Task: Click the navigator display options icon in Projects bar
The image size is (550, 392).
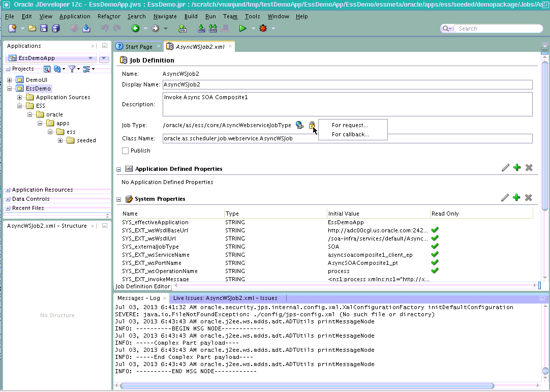Action: (86, 69)
